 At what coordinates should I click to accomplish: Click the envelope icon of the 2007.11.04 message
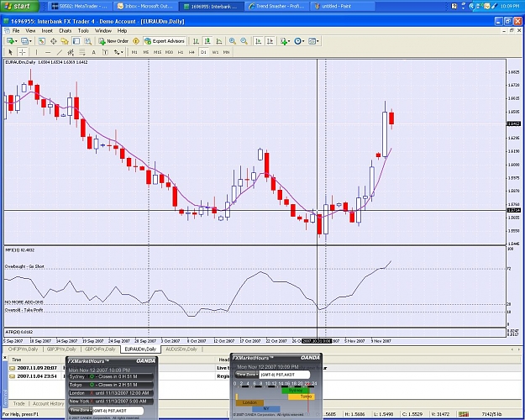(12, 376)
